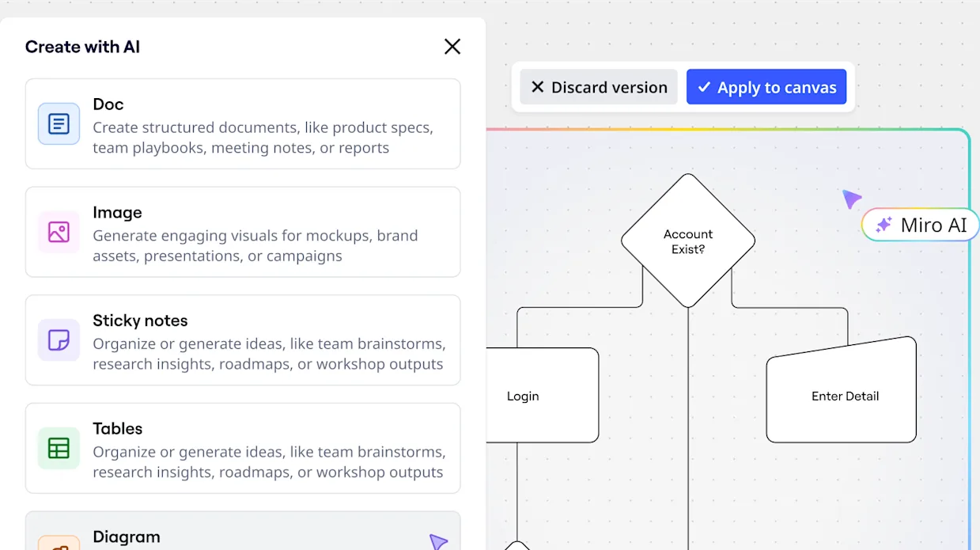The height and width of the screenshot is (550, 980).
Task: Click the Miro AI badge
Action: pos(920,225)
